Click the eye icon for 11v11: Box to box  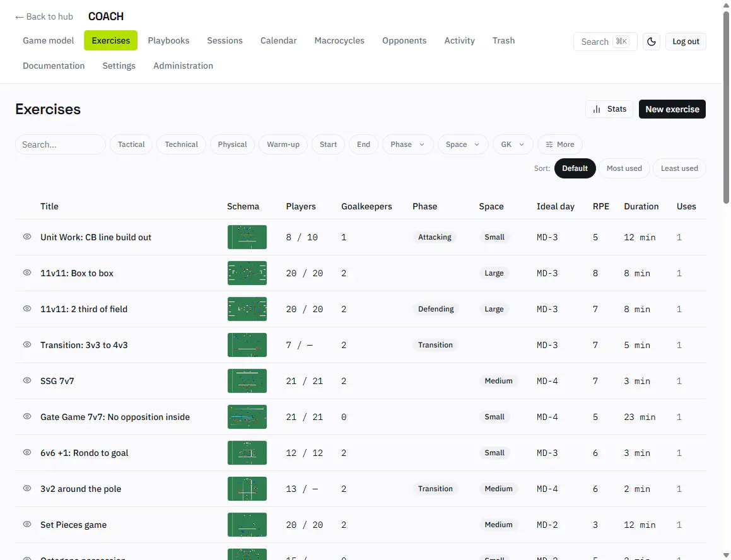(x=27, y=273)
